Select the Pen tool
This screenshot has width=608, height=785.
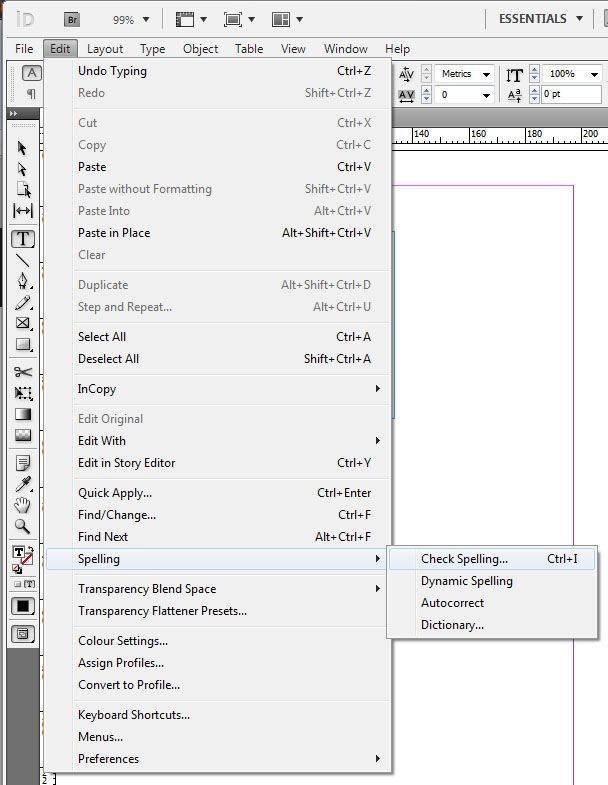pos(23,281)
